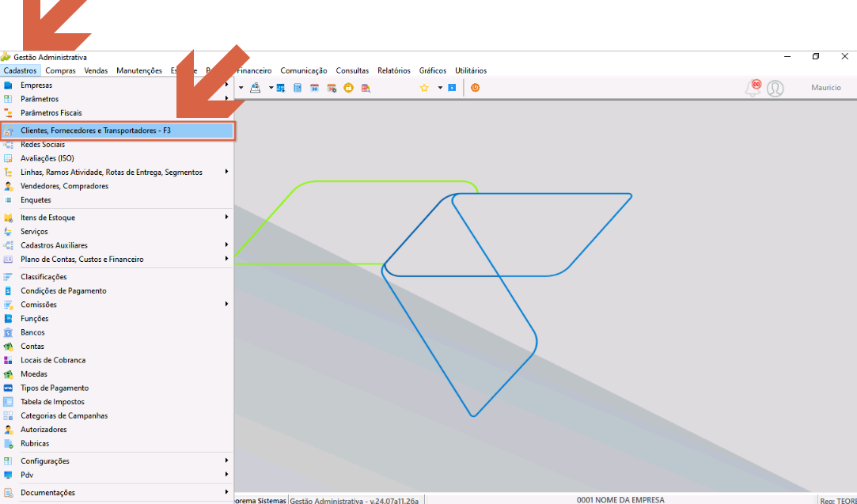Image resolution: width=857 pixels, height=504 pixels.
Task: Open the notifications bell icon
Action: 753,88
